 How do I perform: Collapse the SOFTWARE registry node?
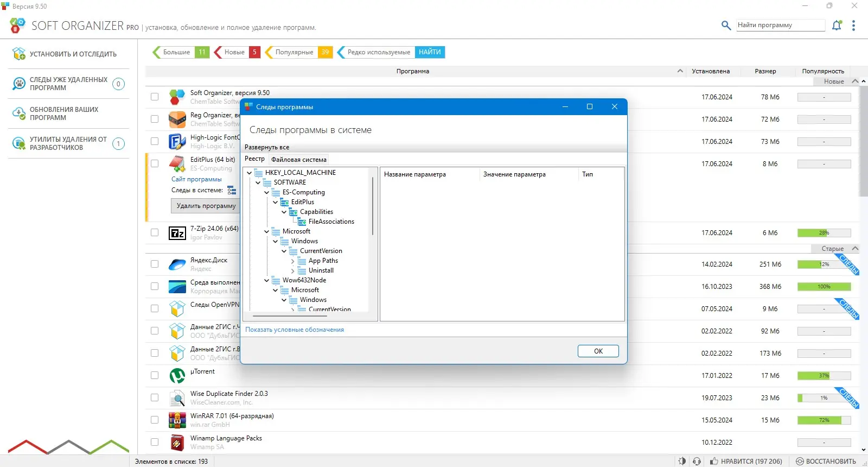(258, 182)
